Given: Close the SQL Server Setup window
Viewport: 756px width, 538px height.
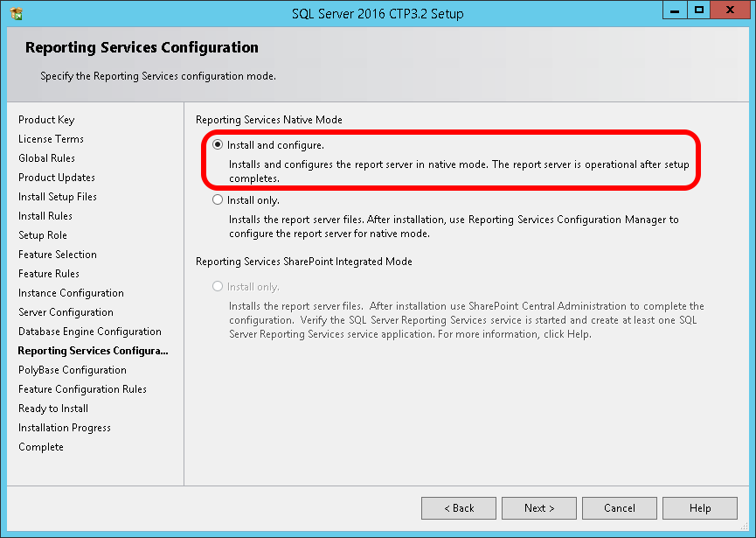Looking at the screenshot, I should click(x=731, y=10).
